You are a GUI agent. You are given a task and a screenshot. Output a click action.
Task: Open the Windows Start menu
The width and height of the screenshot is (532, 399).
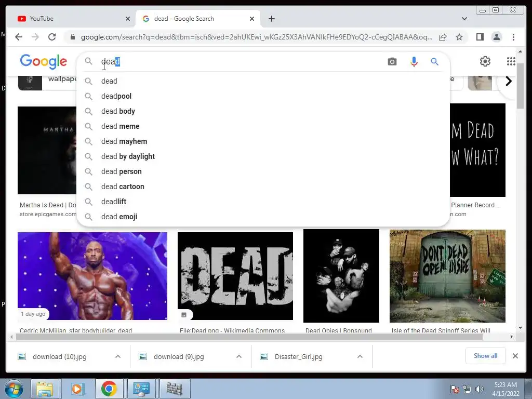[14, 389]
